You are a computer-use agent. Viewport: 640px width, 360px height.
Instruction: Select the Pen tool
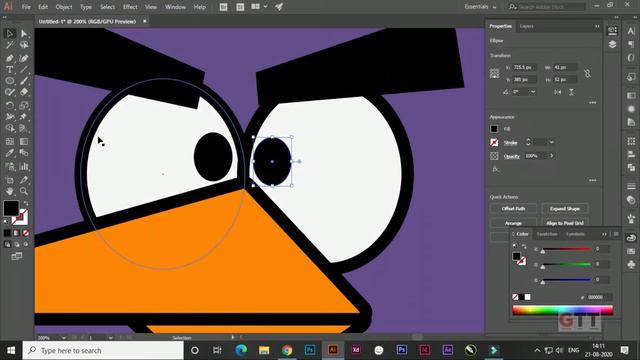click(x=10, y=58)
